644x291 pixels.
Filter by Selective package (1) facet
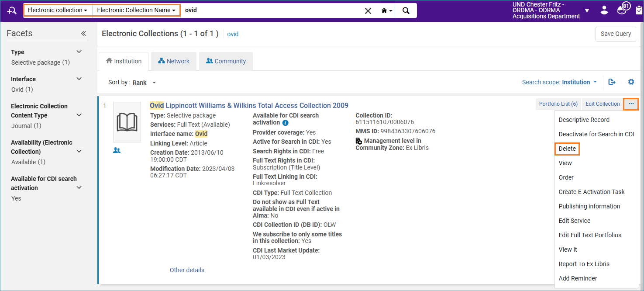(x=41, y=62)
